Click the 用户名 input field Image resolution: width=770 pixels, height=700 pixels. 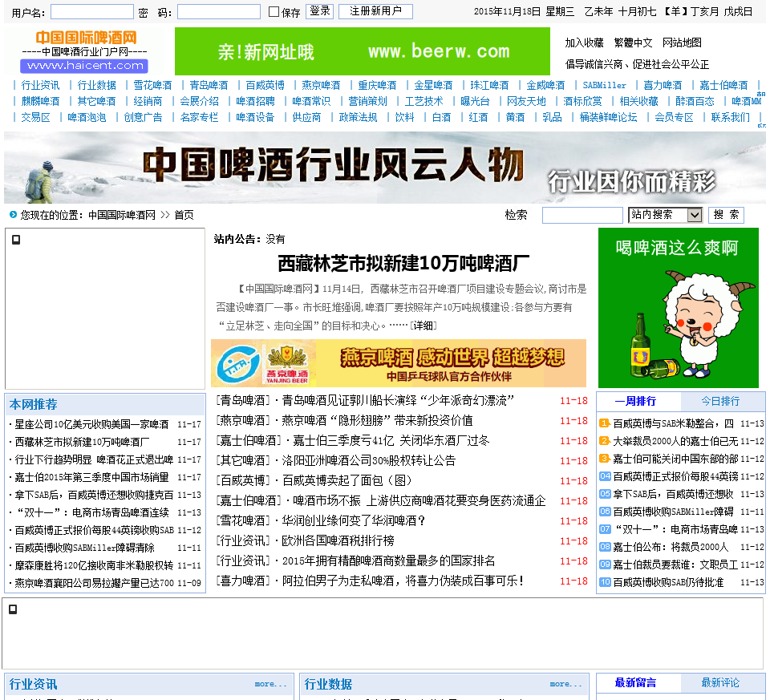click(x=91, y=12)
